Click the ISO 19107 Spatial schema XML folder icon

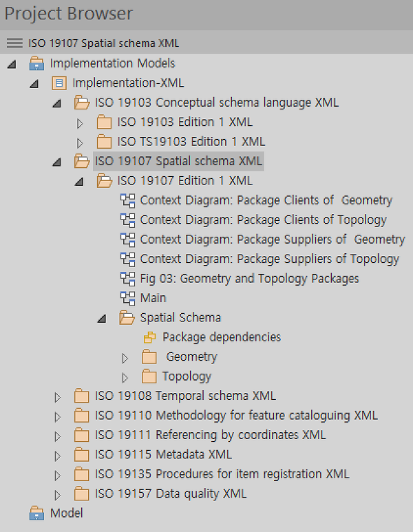82,161
